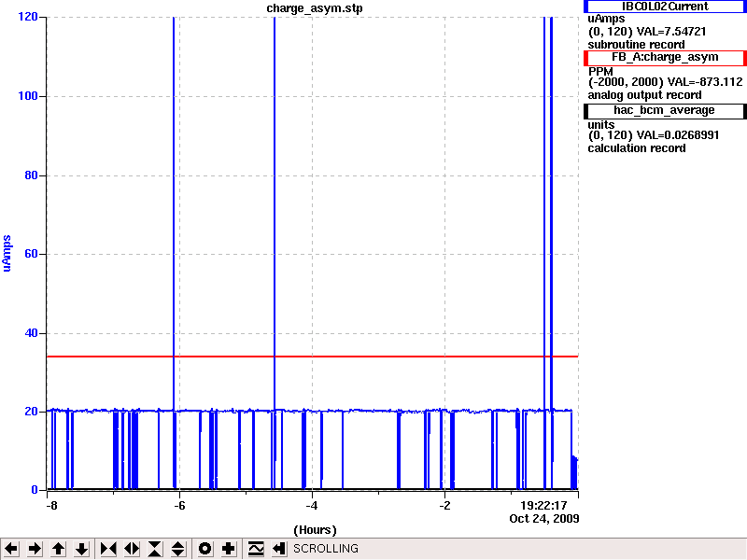Select the FB_A:charge_asym red legend entry

(x=665, y=57)
